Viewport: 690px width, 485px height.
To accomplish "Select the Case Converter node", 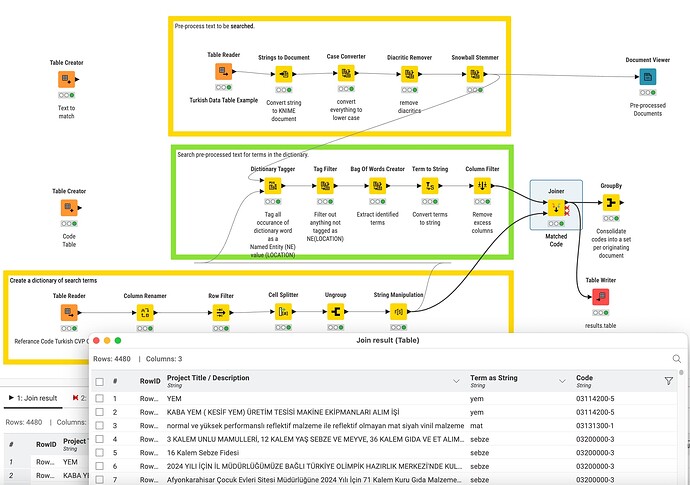I will pyautogui.click(x=345, y=73).
